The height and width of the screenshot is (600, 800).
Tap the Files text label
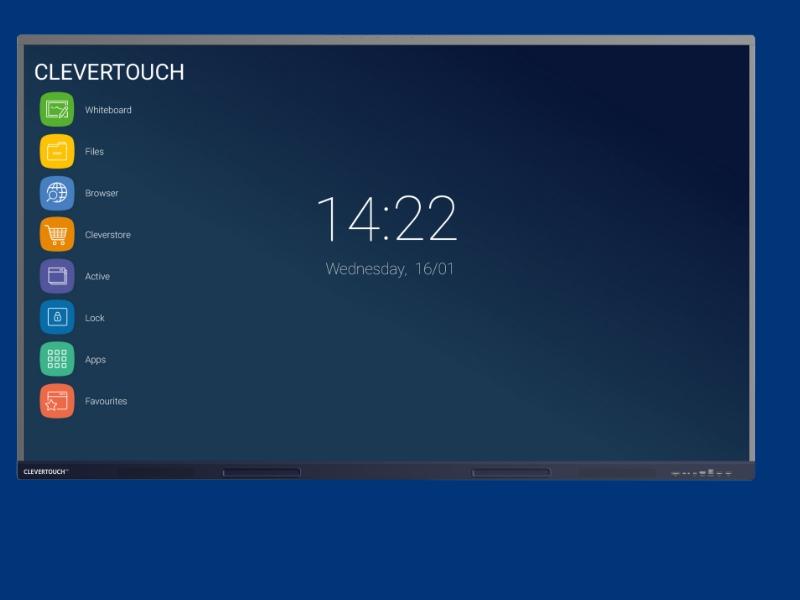click(96, 151)
